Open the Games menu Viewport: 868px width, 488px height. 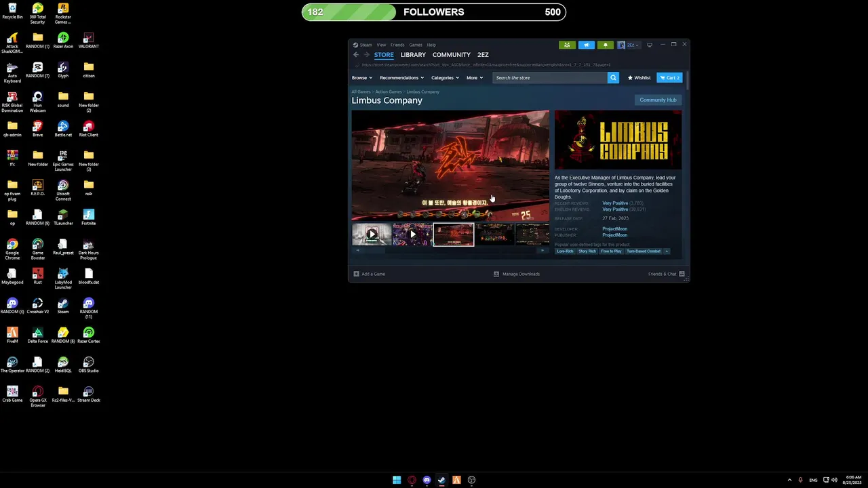416,45
